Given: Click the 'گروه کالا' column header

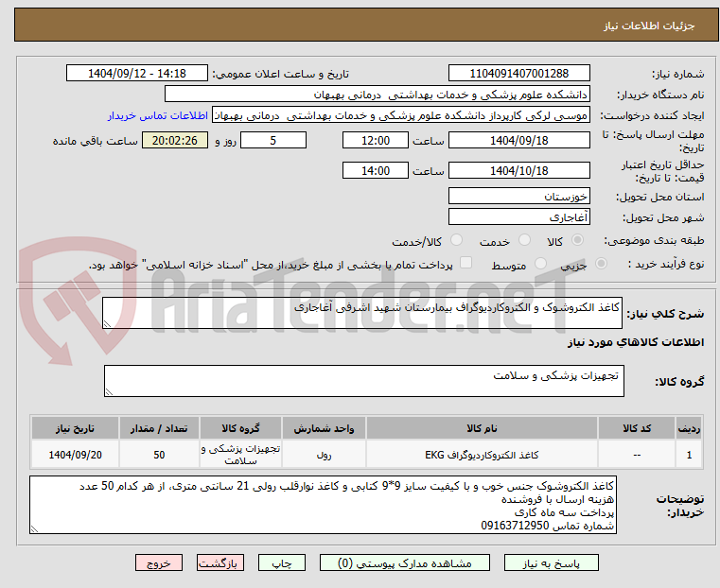Looking at the screenshot, I should point(240,428).
